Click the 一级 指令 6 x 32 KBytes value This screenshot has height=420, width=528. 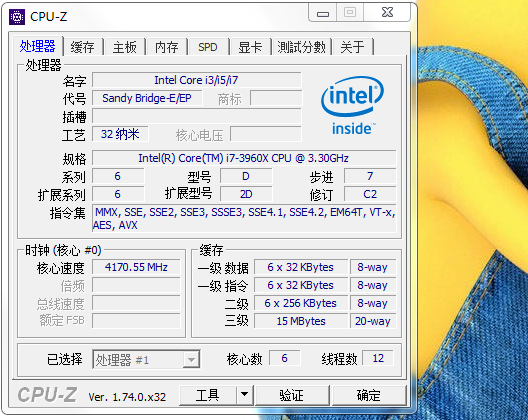[301, 285]
